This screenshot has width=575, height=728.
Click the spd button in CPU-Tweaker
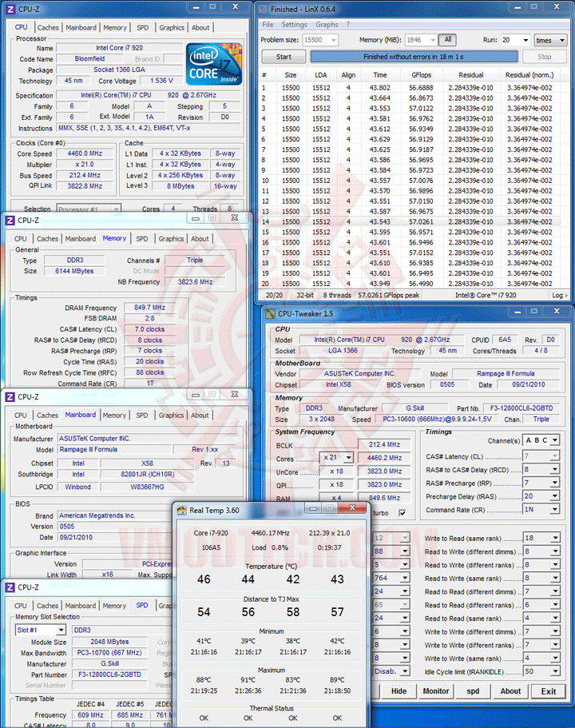tap(473, 691)
